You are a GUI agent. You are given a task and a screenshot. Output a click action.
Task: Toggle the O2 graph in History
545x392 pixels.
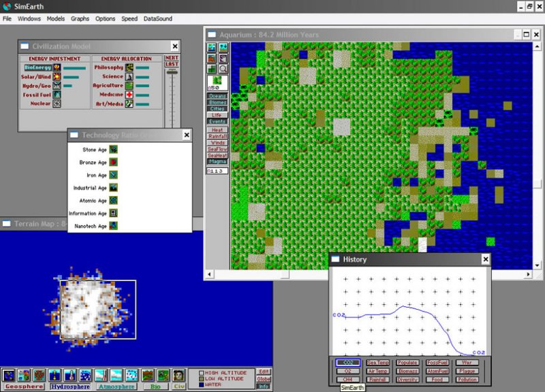(x=348, y=371)
